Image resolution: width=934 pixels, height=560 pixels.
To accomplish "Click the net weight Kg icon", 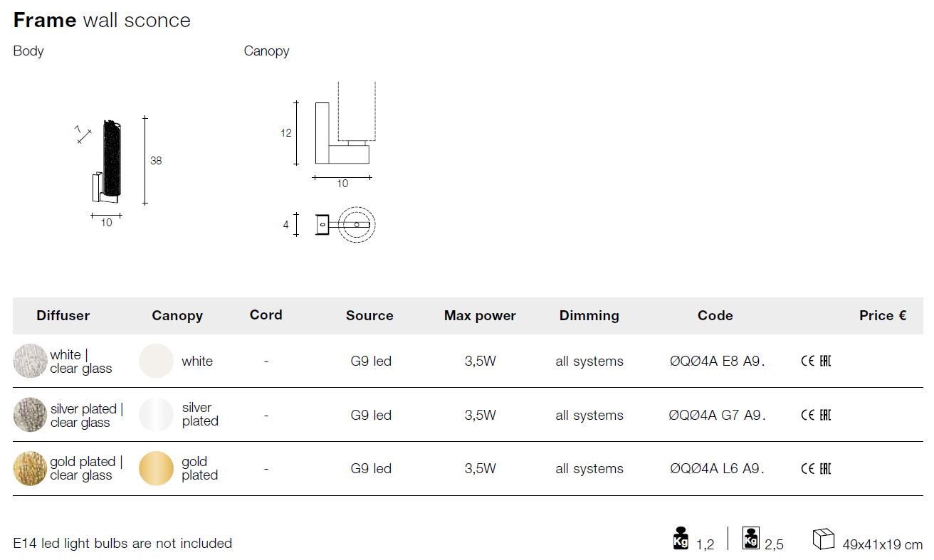I will (x=681, y=538).
